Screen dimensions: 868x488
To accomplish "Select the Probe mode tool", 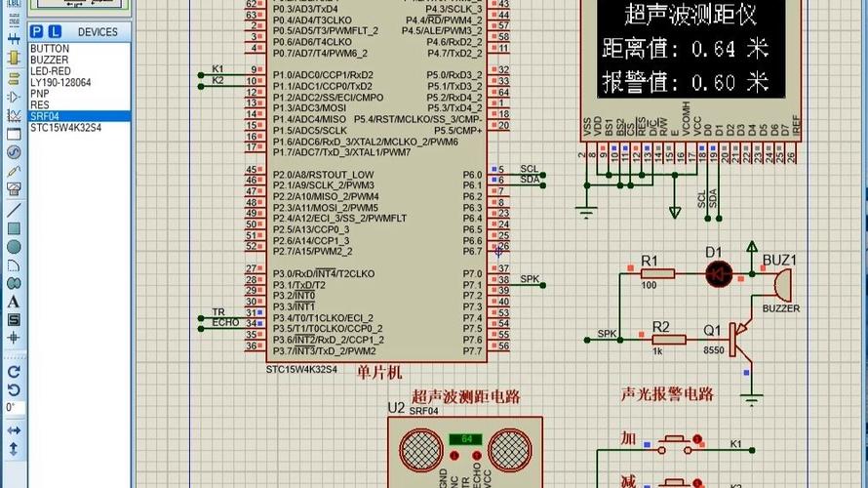I will click(x=14, y=171).
